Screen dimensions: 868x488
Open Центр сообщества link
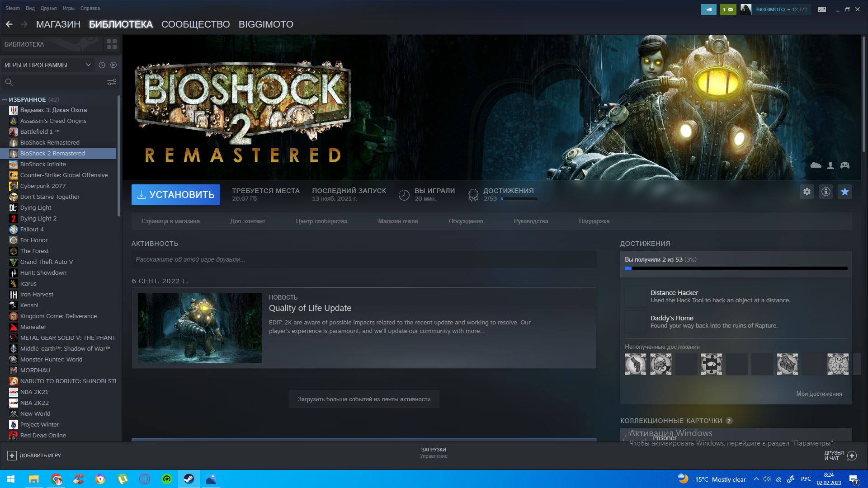pos(321,221)
